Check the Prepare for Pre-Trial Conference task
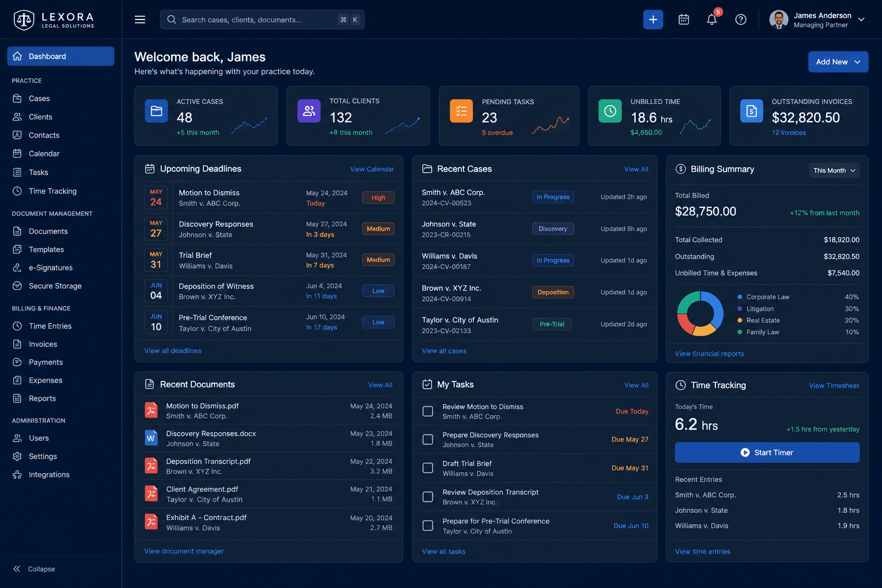This screenshot has height=588, width=882. (428, 525)
